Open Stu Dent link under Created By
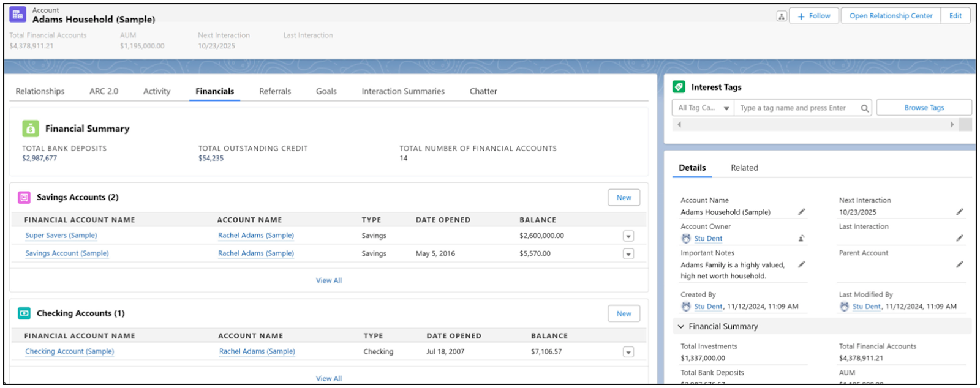Viewport: 980px width, 388px height. 709,307
